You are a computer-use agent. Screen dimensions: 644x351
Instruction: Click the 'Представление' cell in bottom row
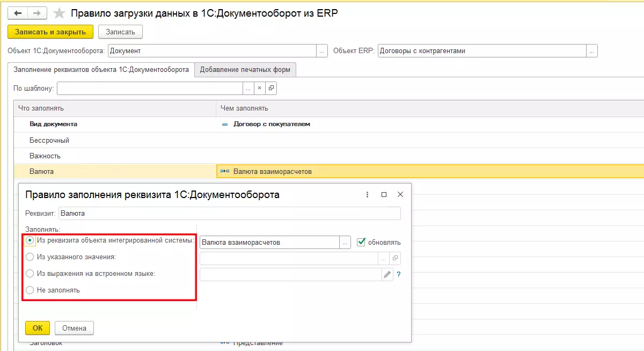(258, 343)
